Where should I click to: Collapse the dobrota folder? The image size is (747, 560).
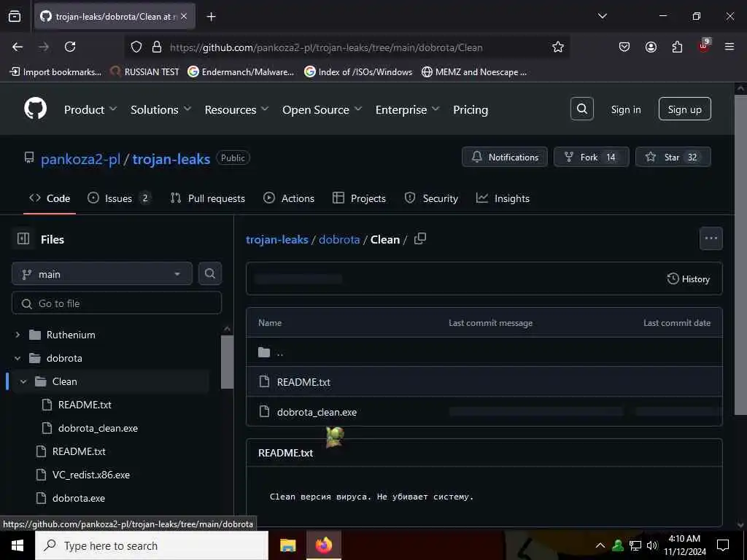pyautogui.click(x=18, y=358)
